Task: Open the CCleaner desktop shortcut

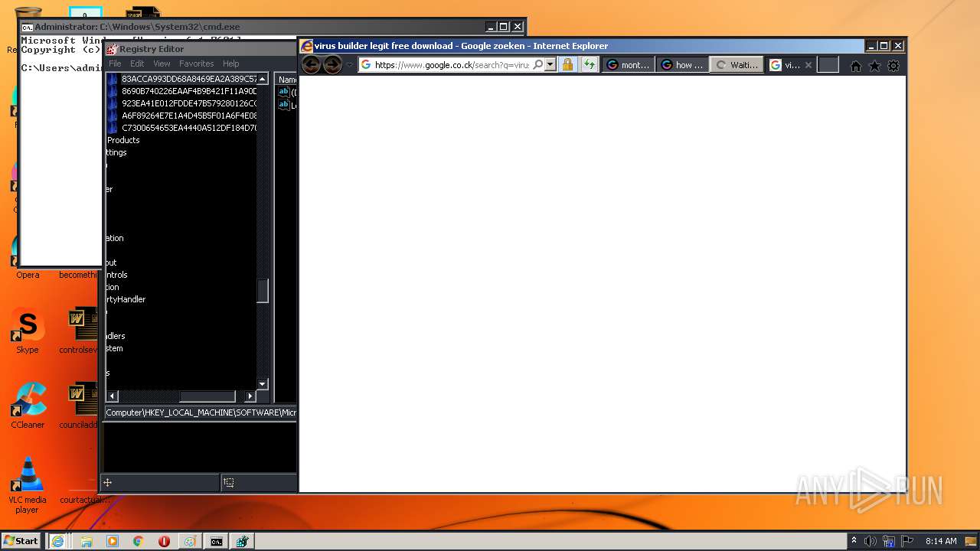Action: pyautogui.click(x=28, y=406)
